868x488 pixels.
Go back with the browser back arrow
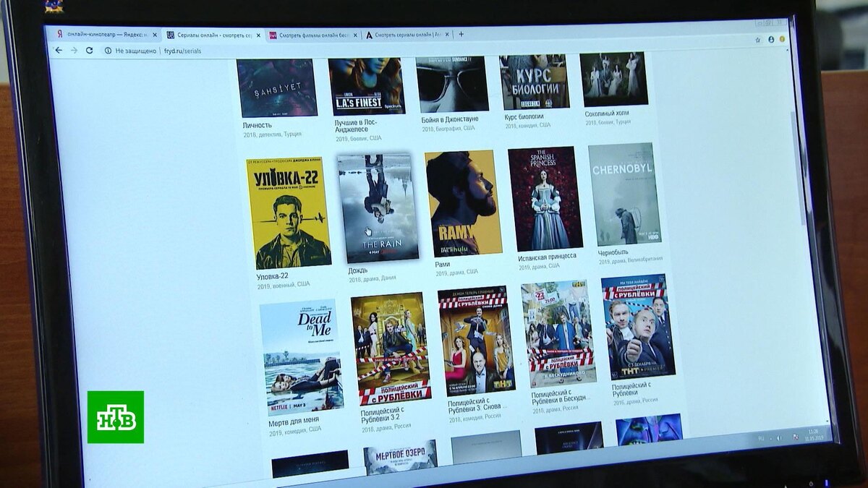(59, 50)
